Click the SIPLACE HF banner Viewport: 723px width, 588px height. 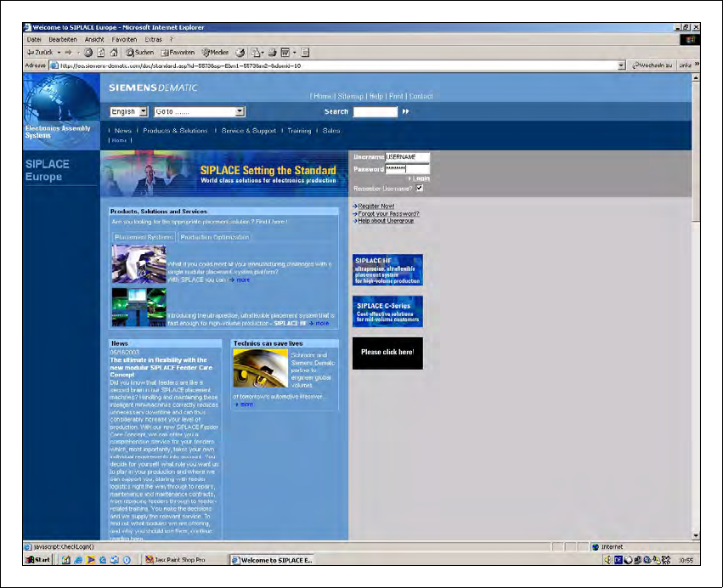tap(387, 270)
